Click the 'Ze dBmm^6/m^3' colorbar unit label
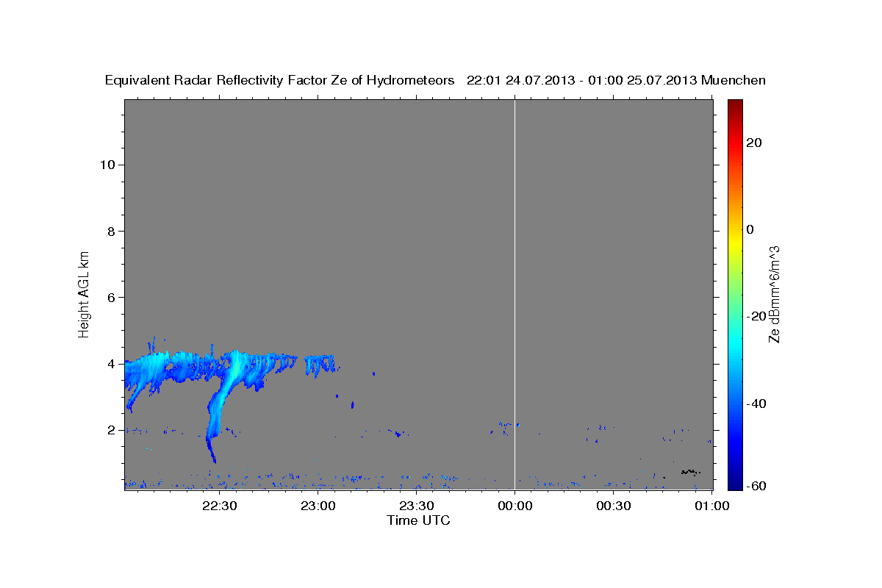882x588 pixels. [774, 294]
